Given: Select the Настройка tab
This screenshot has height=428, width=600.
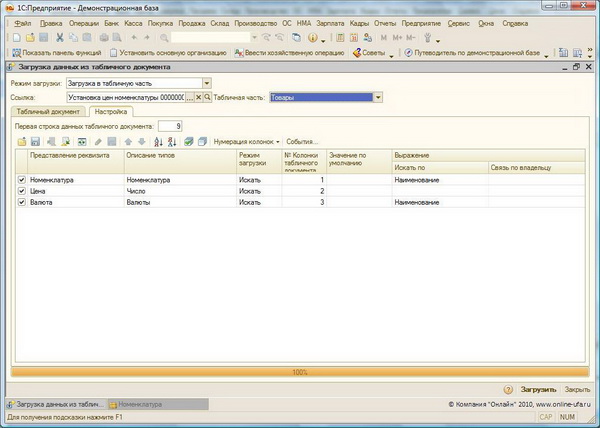Looking at the screenshot, I should click(x=111, y=112).
